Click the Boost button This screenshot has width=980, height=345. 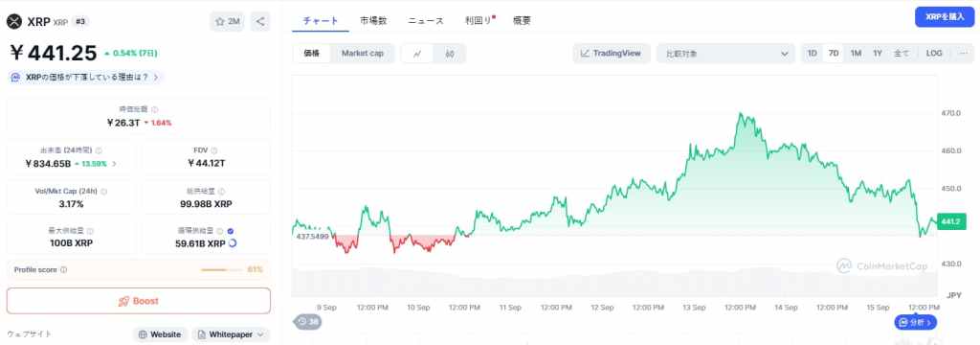pos(138,301)
